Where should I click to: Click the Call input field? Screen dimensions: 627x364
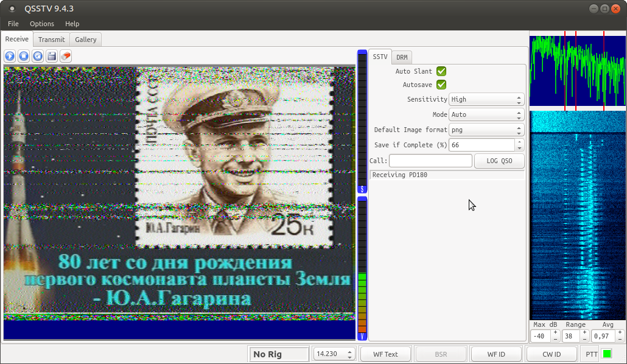[x=430, y=161]
